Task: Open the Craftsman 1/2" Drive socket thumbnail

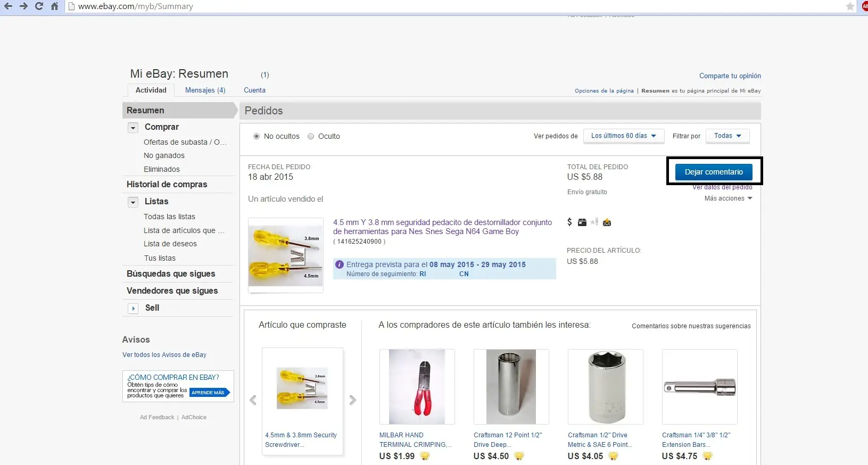Action: [606, 387]
